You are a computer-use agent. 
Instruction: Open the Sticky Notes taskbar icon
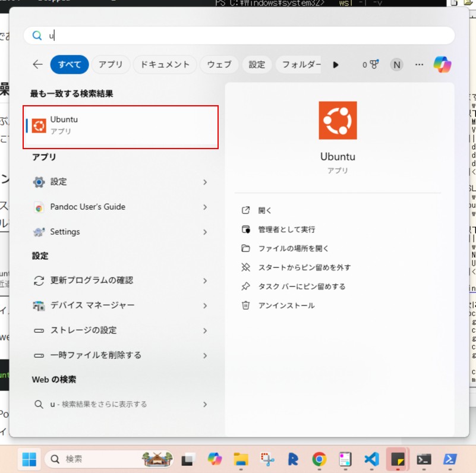pyautogui.click(x=398, y=459)
